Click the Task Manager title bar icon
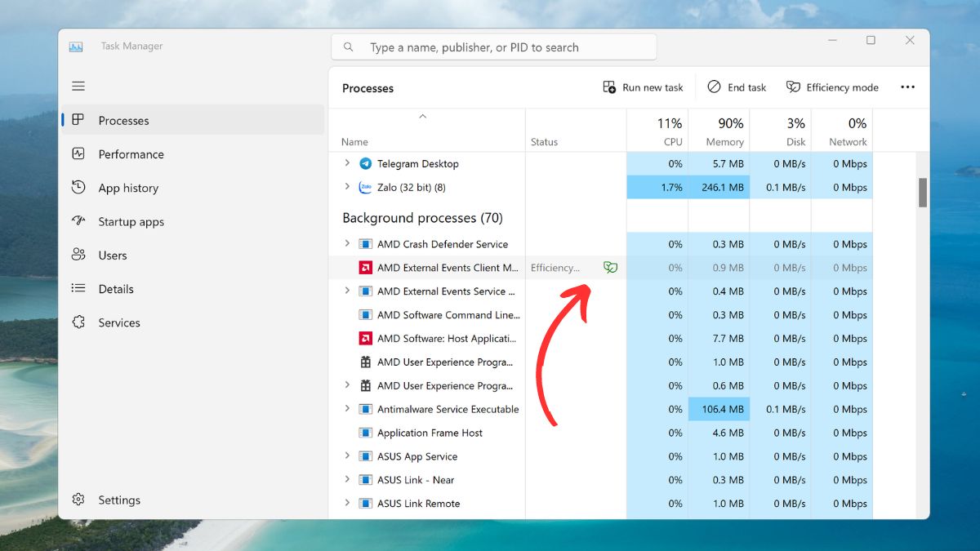The width and height of the screenshot is (980, 551). [76, 47]
